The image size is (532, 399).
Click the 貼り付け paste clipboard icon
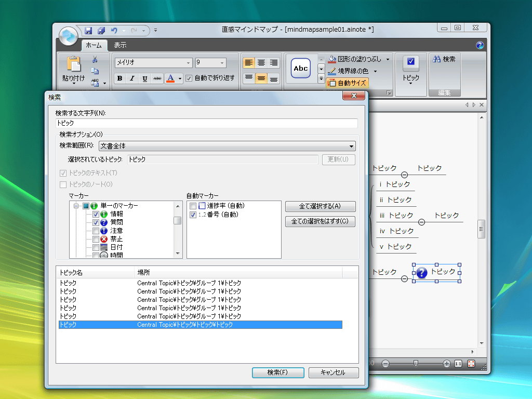pyautogui.click(x=74, y=64)
